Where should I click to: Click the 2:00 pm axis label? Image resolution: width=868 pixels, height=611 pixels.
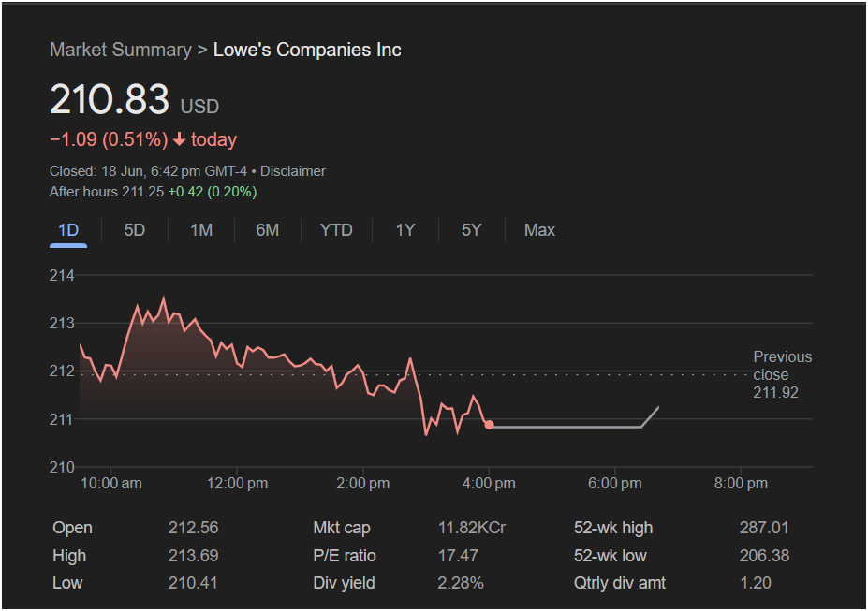(363, 483)
